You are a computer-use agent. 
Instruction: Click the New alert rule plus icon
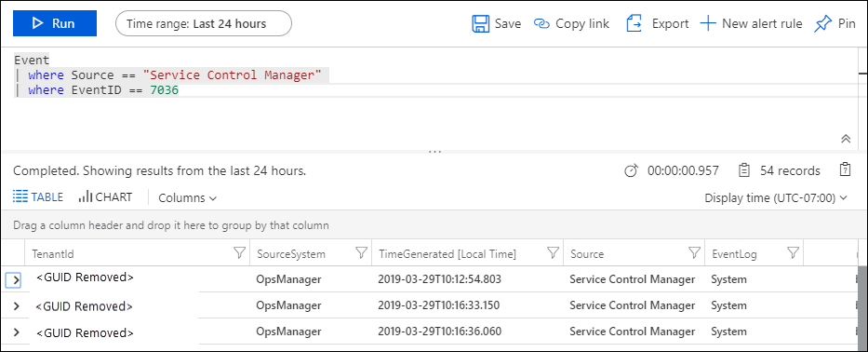[x=708, y=24]
